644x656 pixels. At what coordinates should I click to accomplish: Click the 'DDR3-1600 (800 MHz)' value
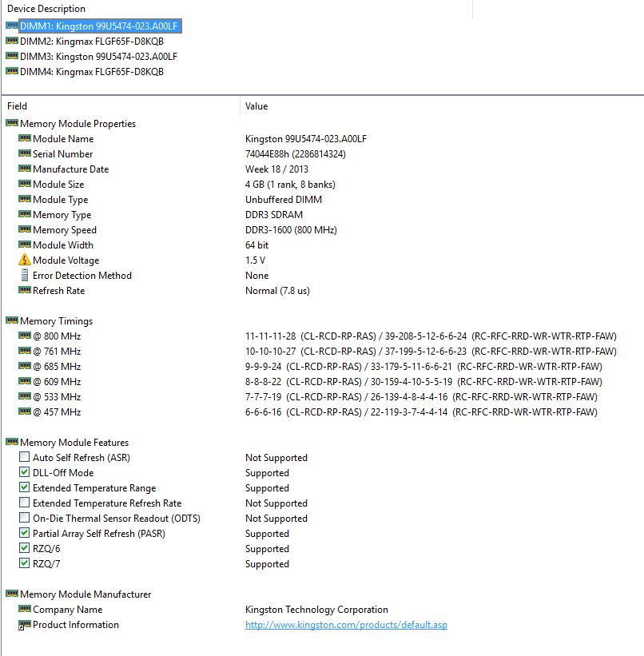pyautogui.click(x=292, y=229)
